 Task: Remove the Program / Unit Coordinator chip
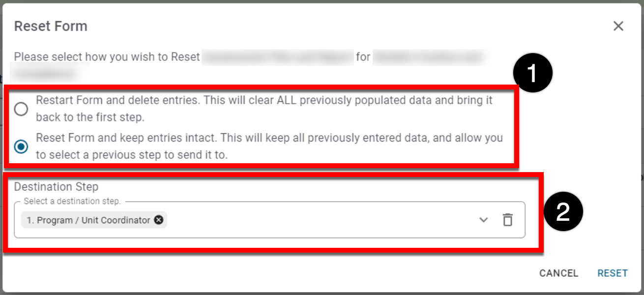(x=159, y=220)
